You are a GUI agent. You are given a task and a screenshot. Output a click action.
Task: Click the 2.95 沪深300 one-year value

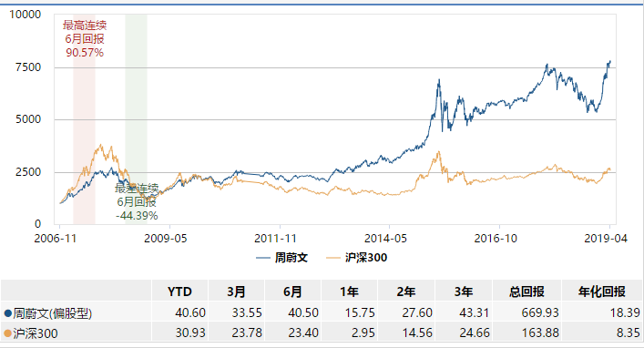coord(363,333)
